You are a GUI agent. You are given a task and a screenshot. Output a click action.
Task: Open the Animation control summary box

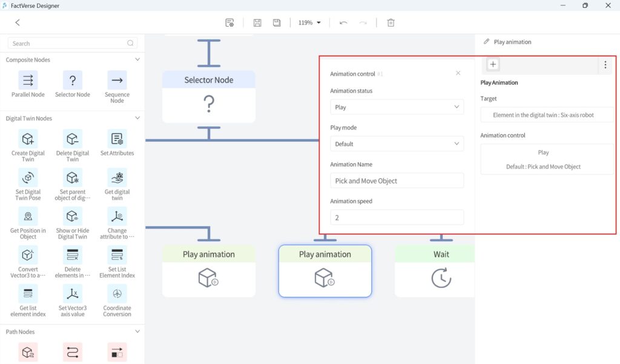pyautogui.click(x=547, y=159)
